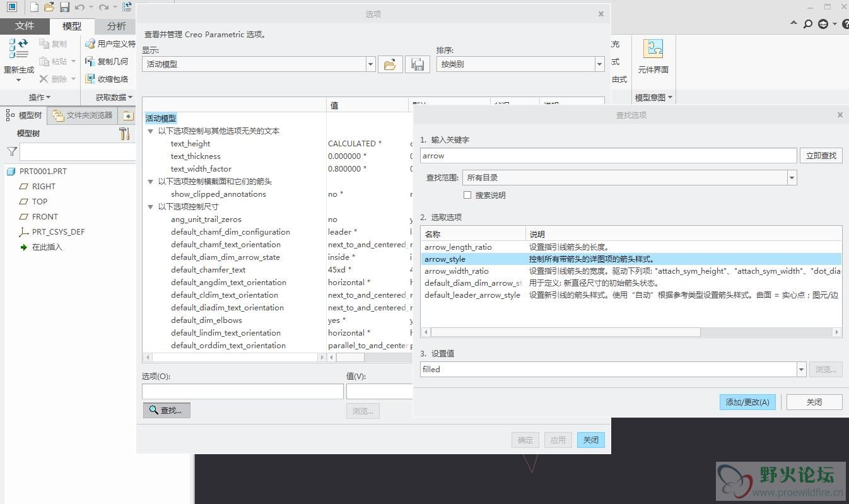Select arrow_style row in results list
Viewport: 849px width, 504px height.
point(631,259)
